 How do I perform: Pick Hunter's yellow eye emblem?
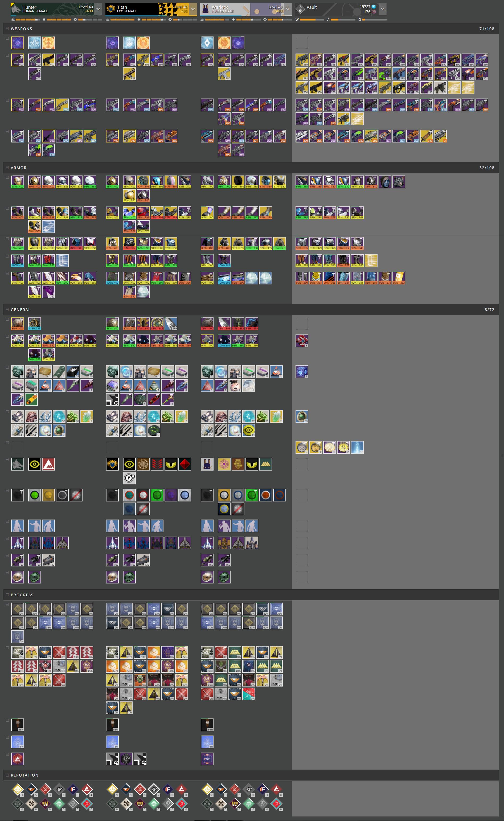35,464
